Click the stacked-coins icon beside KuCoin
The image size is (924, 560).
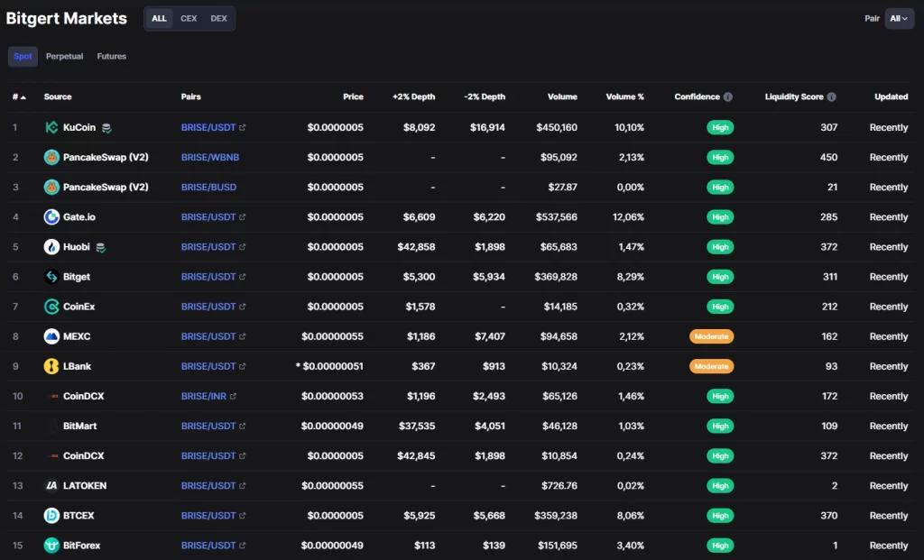[x=106, y=128]
